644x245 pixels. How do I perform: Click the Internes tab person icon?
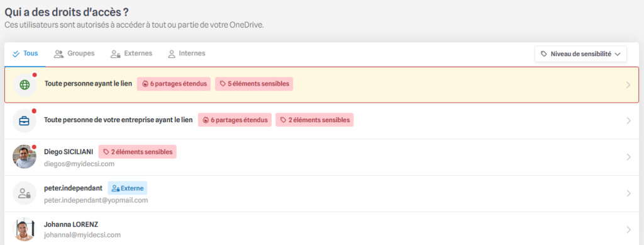click(172, 54)
